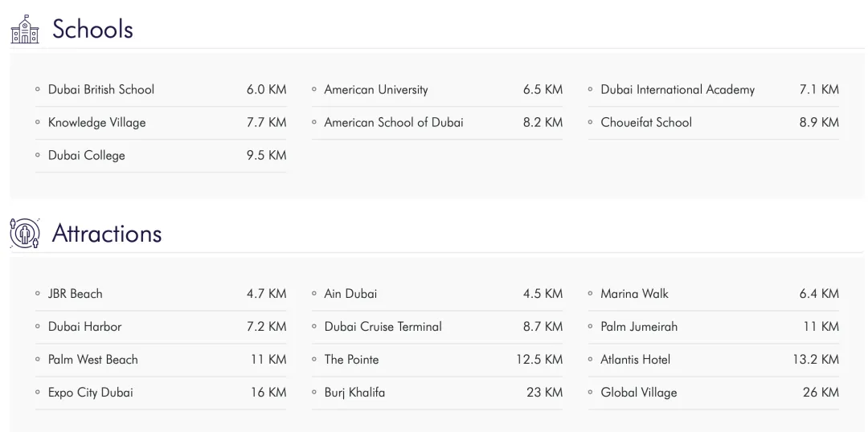Click Knowledge Village list item
Image resolution: width=868 pixels, height=432 pixels.
tap(97, 123)
